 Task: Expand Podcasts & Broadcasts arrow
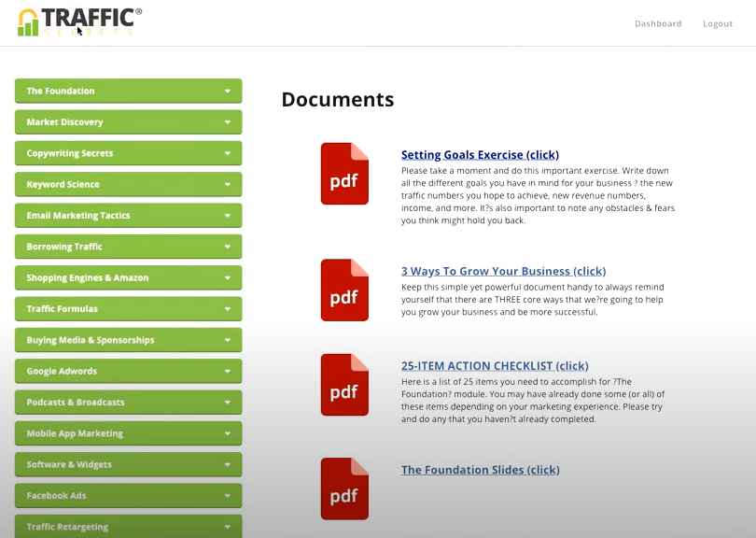click(228, 402)
